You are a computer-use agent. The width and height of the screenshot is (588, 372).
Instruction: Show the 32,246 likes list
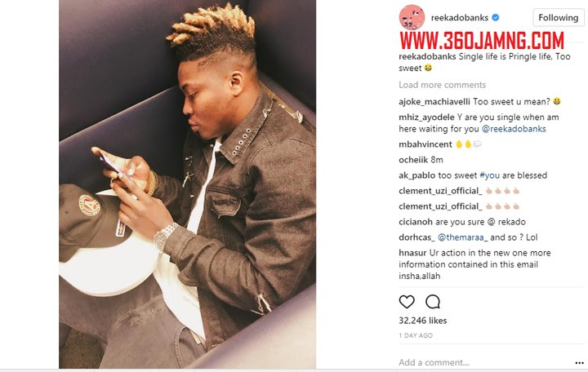click(x=423, y=321)
